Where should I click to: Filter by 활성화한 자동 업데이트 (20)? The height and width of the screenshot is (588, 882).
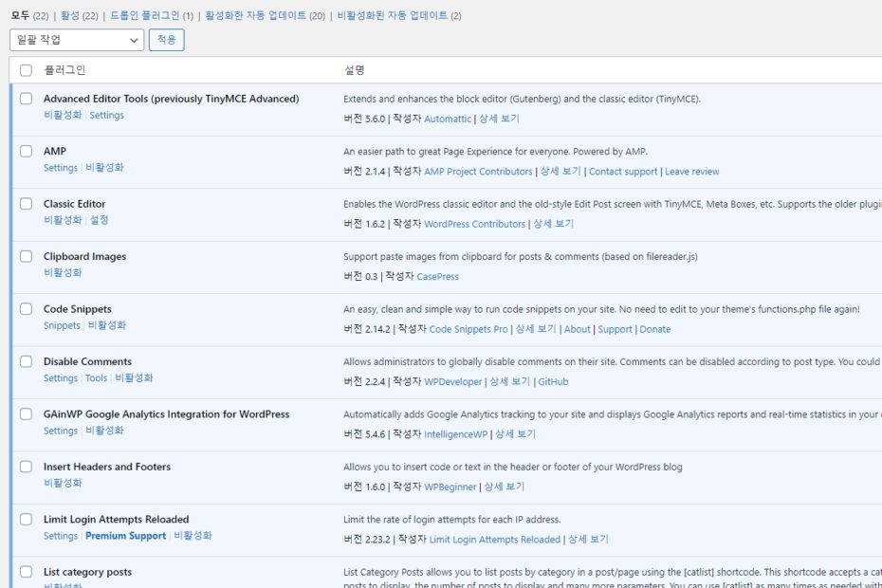click(265, 16)
